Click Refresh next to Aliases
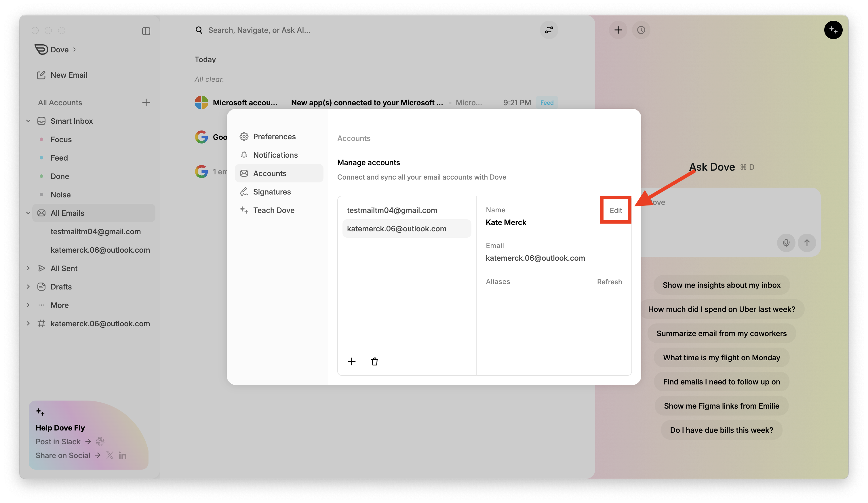 [609, 282]
